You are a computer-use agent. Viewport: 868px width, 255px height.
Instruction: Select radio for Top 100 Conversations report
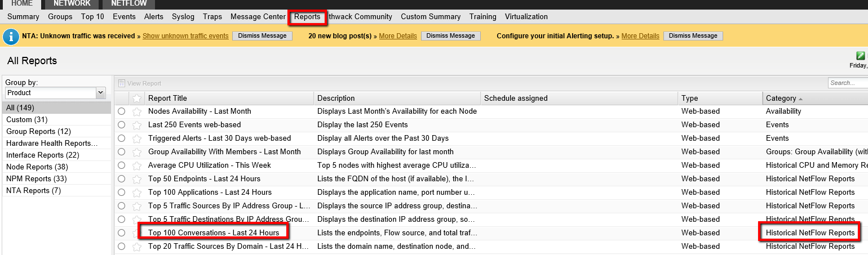pyautogui.click(x=122, y=233)
